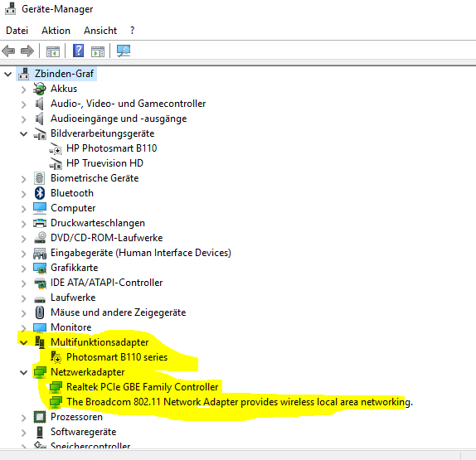The image size is (476, 460).
Task: Expand the Monitore category arrow
Action: coord(24,328)
